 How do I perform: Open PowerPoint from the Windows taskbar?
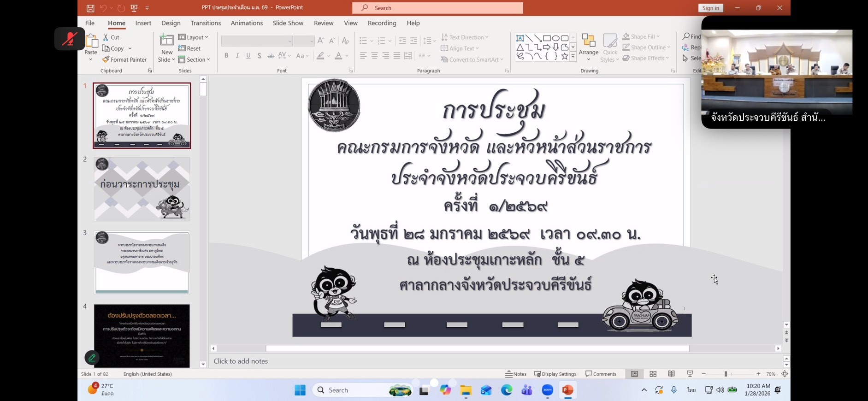pos(567,390)
